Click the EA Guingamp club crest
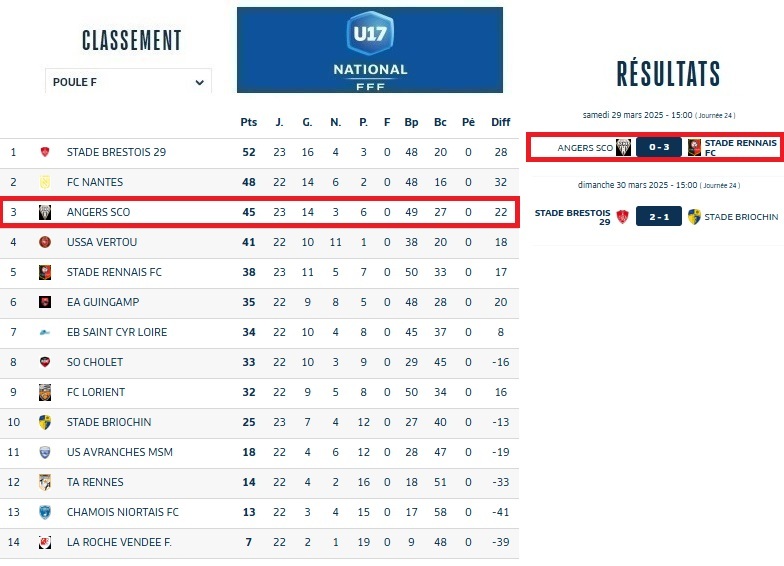The width and height of the screenshot is (784, 566). [x=45, y=302]
